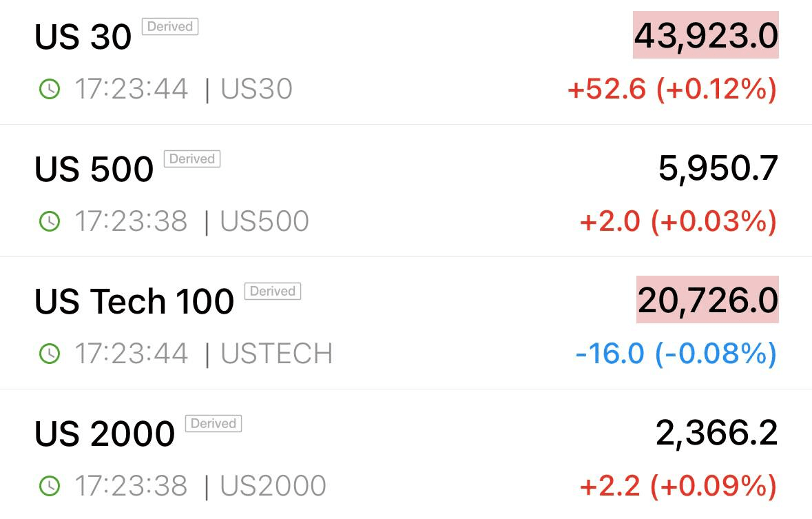Select the highlighted price 43,923.0
Viewport: 812px width, 519px height.
click(706, 35)
